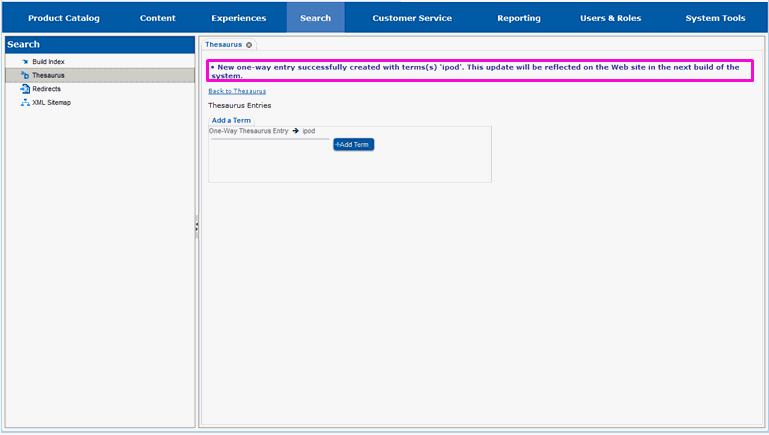The width and height of the screenshot is (769, 435).
Task: Click the arrow icon before 'ipod'
Action: (296, 131)
